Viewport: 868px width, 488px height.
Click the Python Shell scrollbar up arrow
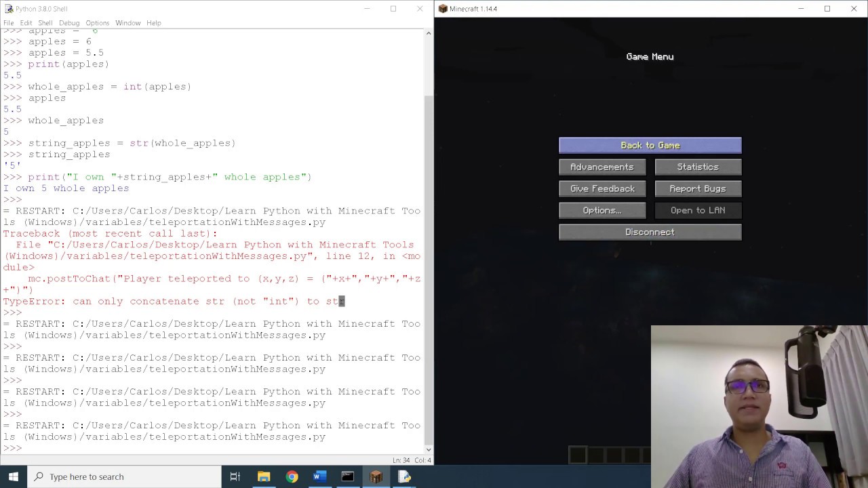tap(429, 32)
